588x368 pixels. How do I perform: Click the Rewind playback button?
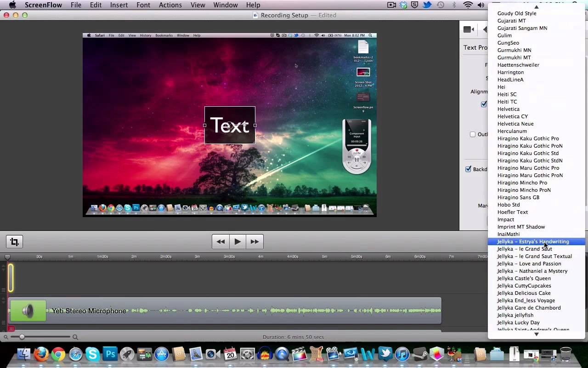click(220, 241)
